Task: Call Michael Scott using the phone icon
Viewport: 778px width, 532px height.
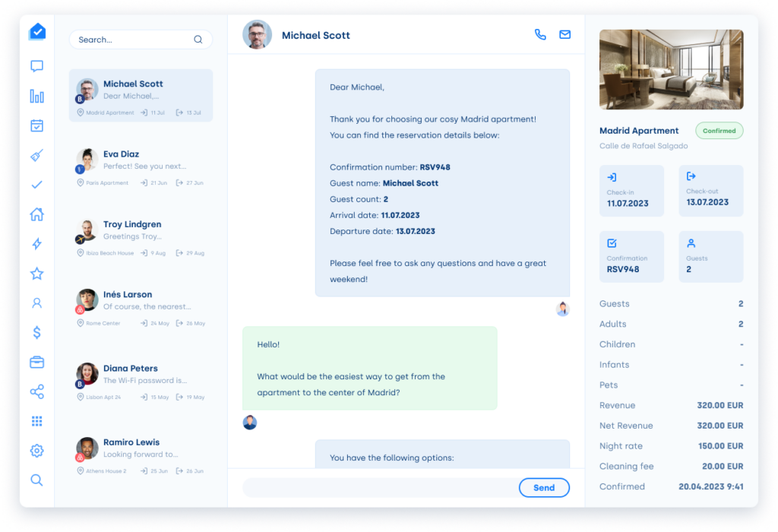Action: pyautogui.click(x=539, y=34)
